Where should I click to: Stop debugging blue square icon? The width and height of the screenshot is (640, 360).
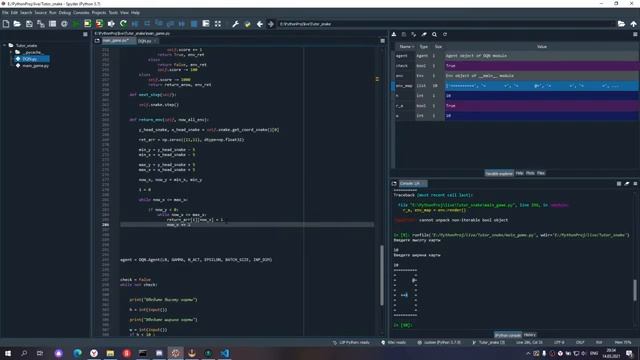pyautogui.click(x=194, y=24)
